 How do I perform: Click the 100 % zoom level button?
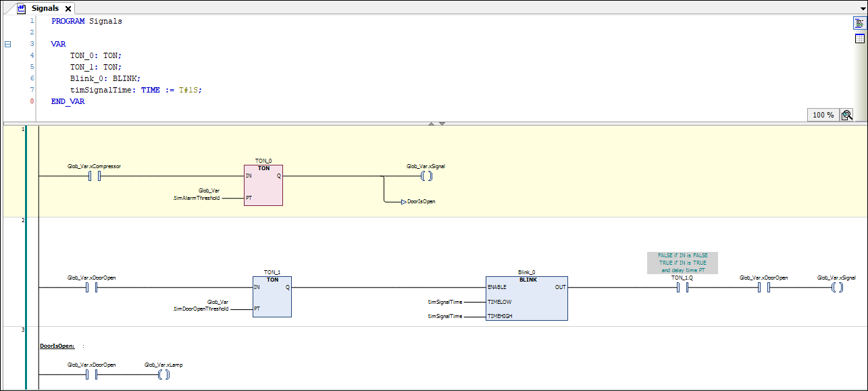[823, 115]
